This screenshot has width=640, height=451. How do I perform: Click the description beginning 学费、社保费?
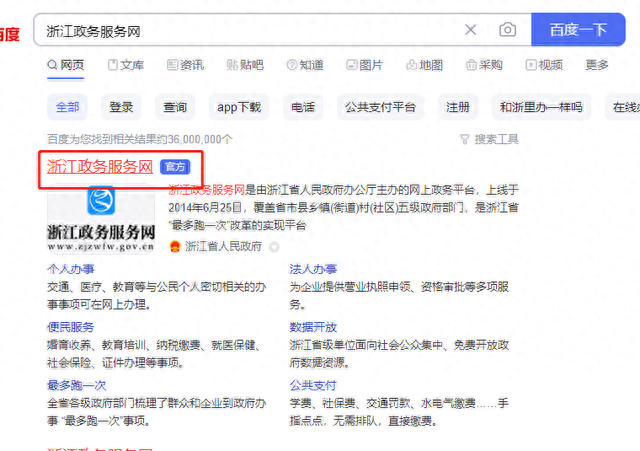[399, 412]
